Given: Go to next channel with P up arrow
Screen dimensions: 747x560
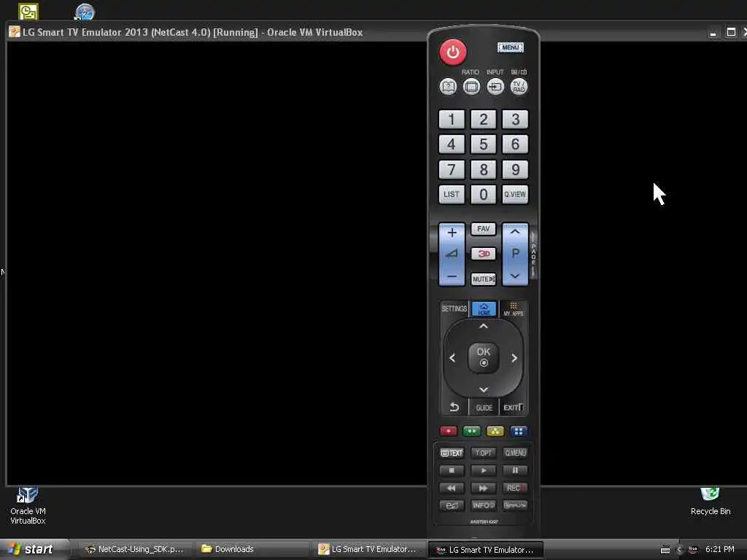Looking at the screenshot, I should tap(515, 232).
